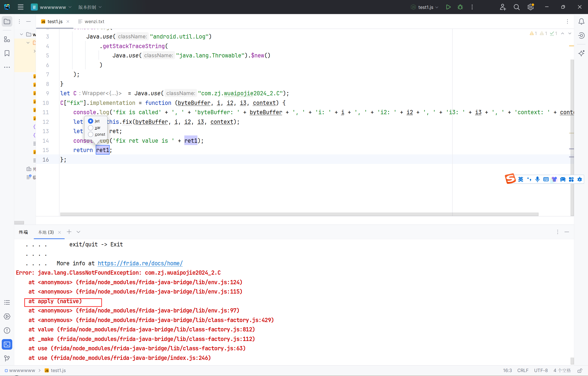Expand the wwwwwww project dropdown
The image size is (588, 376).
pos(51,7)
